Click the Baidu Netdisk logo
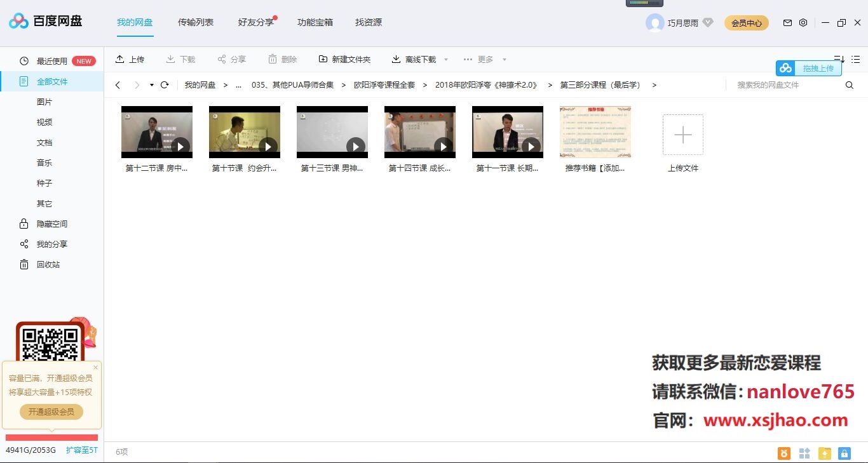 [x=45, y=21]
